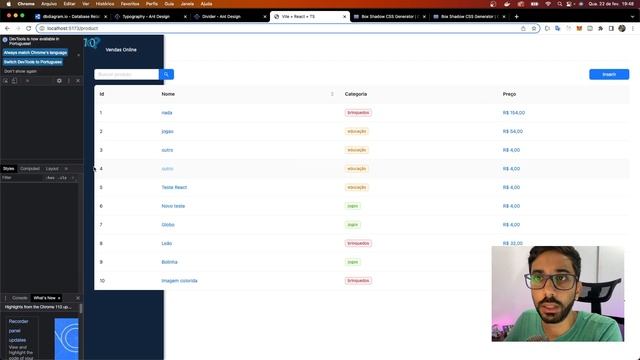The image size is (640, 360).
Task: Select the Computed tab in DevTools
Action: point(30,169)
